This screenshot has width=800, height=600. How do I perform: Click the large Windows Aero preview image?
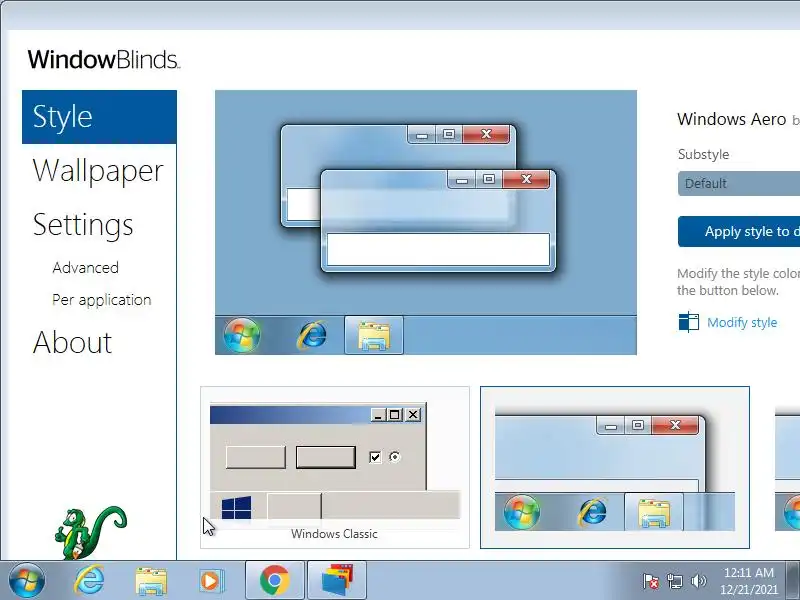tap(426, 222)
